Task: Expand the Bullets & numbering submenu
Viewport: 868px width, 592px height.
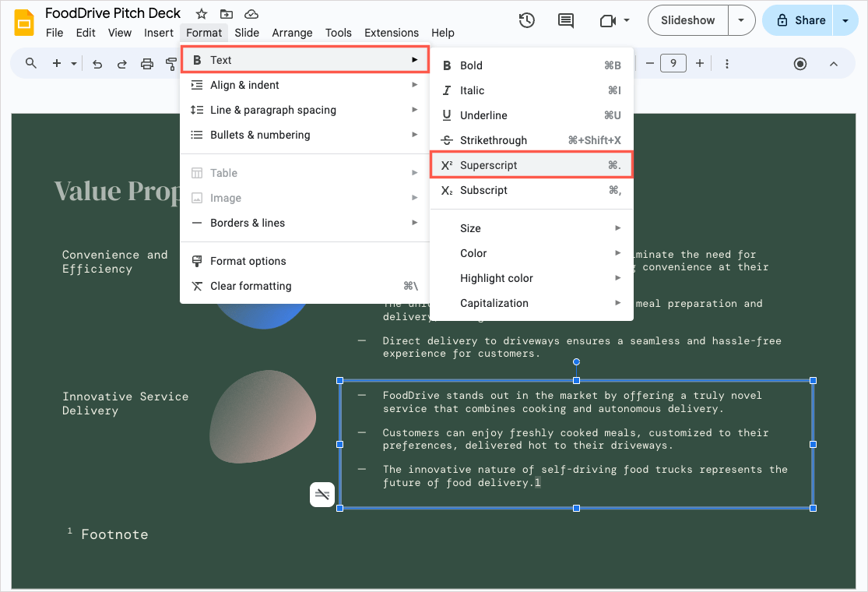Action: [304, 135]
